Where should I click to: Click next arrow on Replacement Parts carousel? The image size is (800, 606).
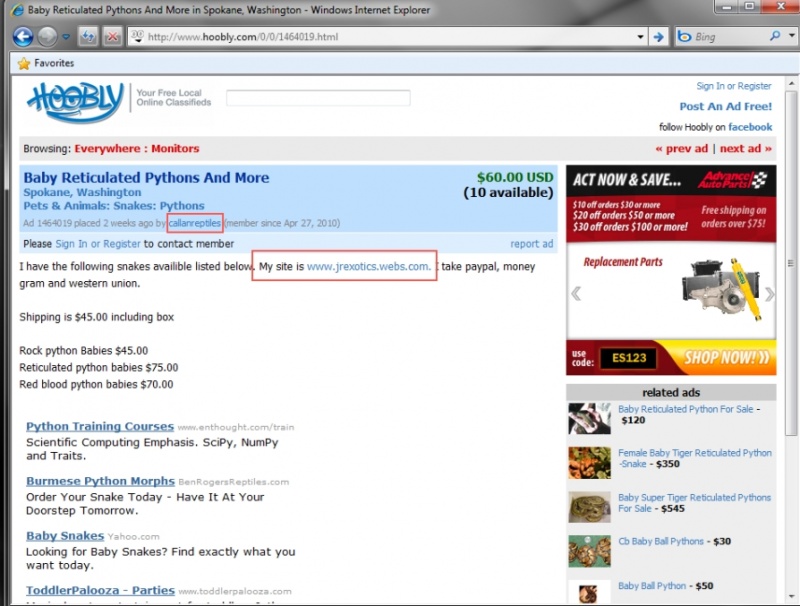tap(769, 294)
